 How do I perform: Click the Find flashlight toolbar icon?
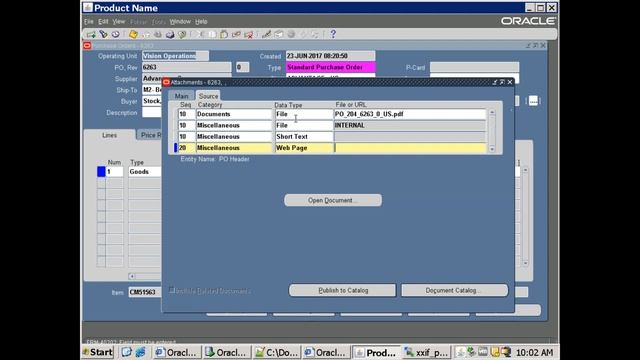[103, 34]
